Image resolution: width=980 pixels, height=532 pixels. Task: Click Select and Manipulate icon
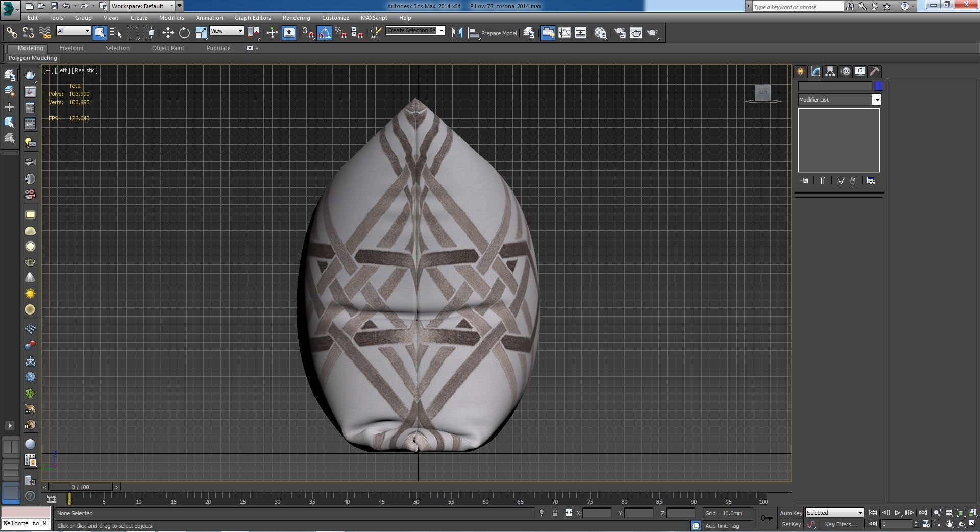pyautogui.click(x=272, y=33)
